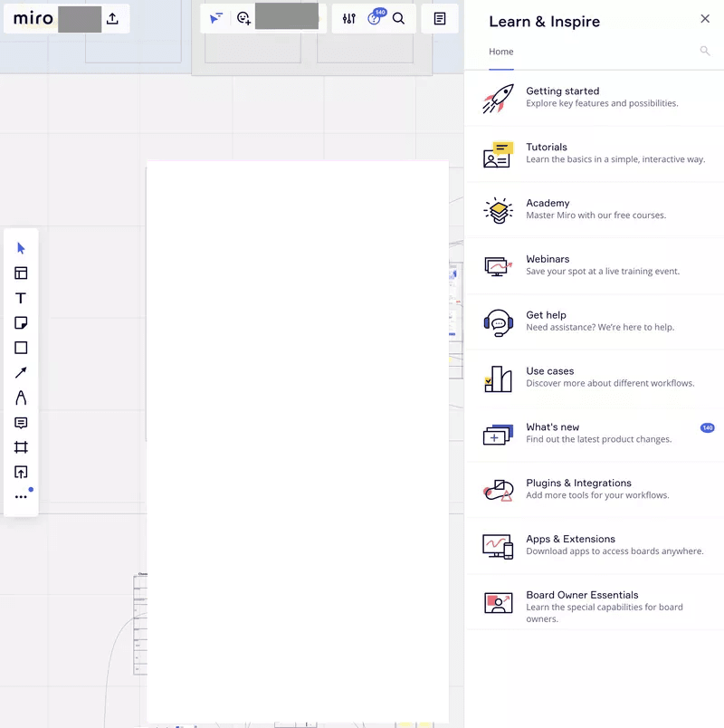724x728 pixels.
Task: Choose the Sticky note tool
Action: (x=21, y=323)
